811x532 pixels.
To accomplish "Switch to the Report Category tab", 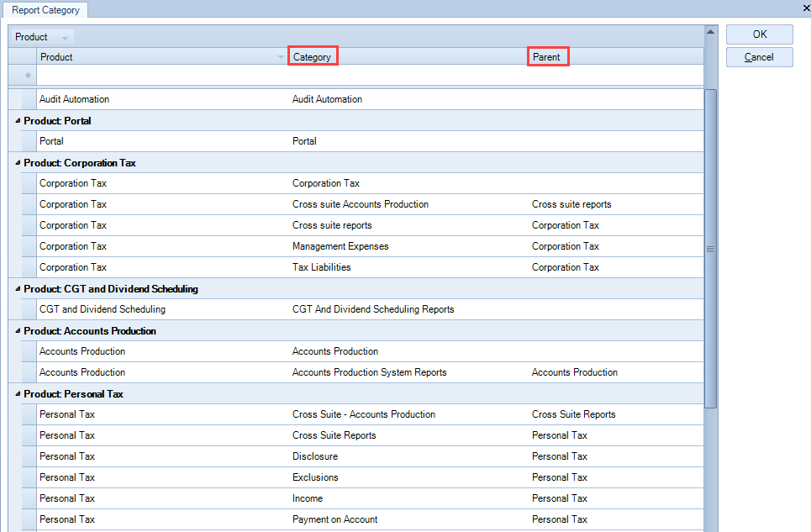I will 45,10.
